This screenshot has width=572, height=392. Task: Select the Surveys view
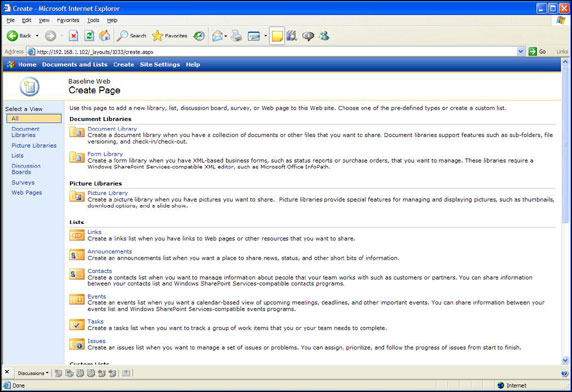click(23, 182)
